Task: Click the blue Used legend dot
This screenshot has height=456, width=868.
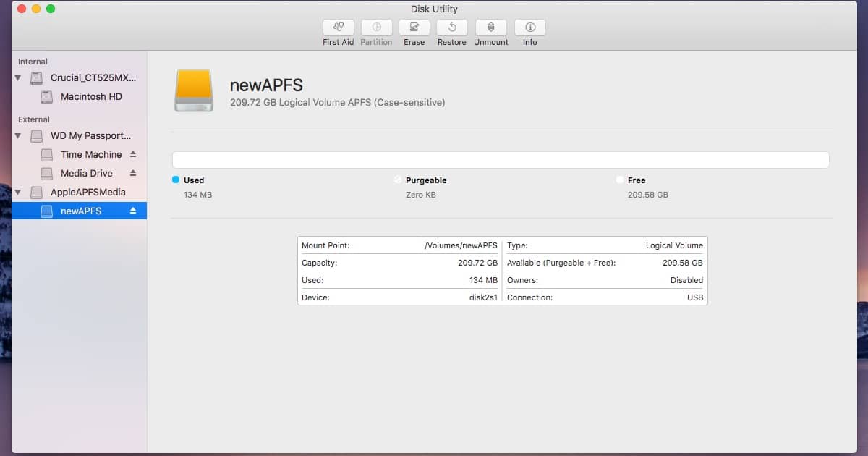Action: click(176, 180)
